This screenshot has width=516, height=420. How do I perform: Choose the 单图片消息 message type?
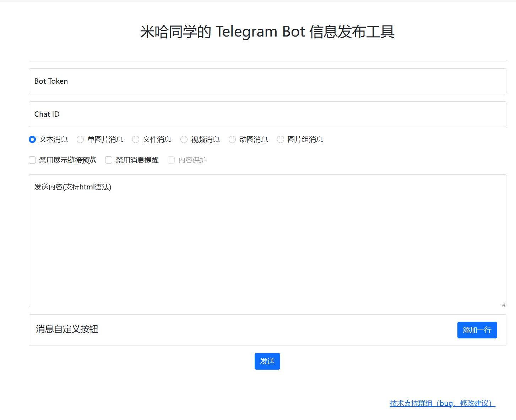pyautogui.click(x=80, y=139)
